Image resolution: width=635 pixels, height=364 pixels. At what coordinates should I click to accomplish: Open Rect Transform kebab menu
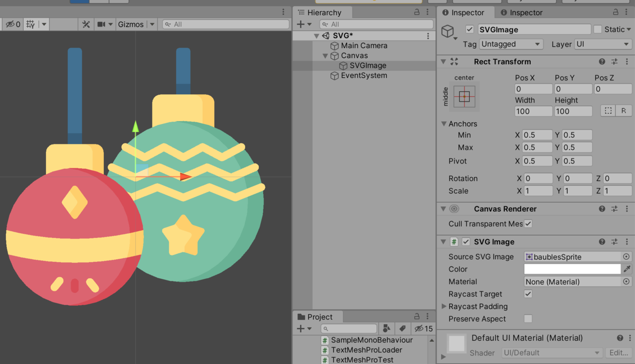tap(628, 62)
